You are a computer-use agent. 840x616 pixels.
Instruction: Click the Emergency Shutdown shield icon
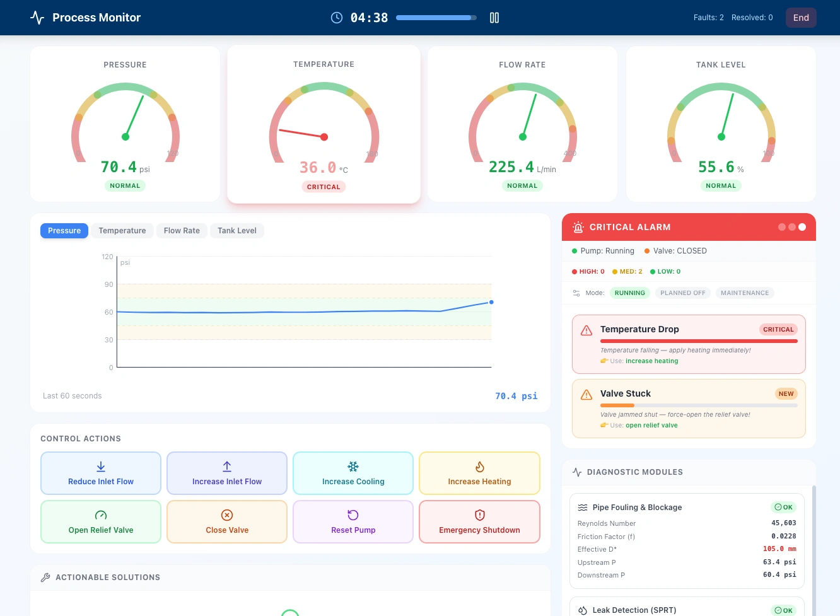[x=480, y=515]
